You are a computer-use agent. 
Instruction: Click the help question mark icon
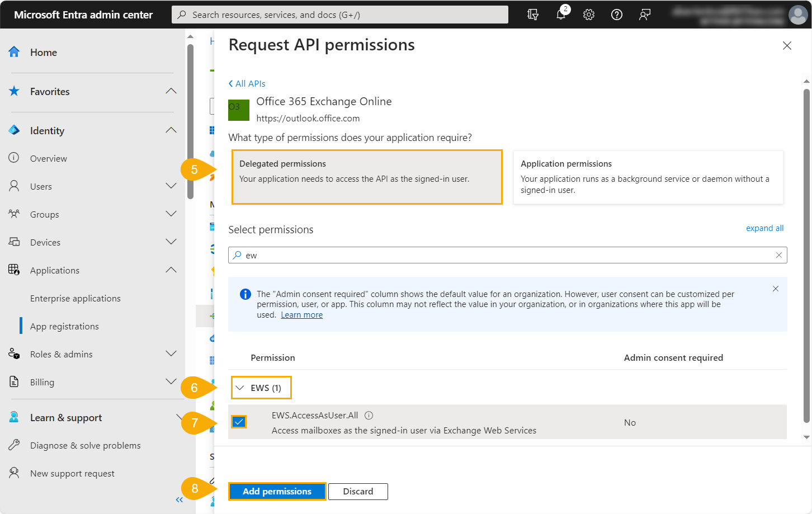pyautogui.click(x=617, y=15)
